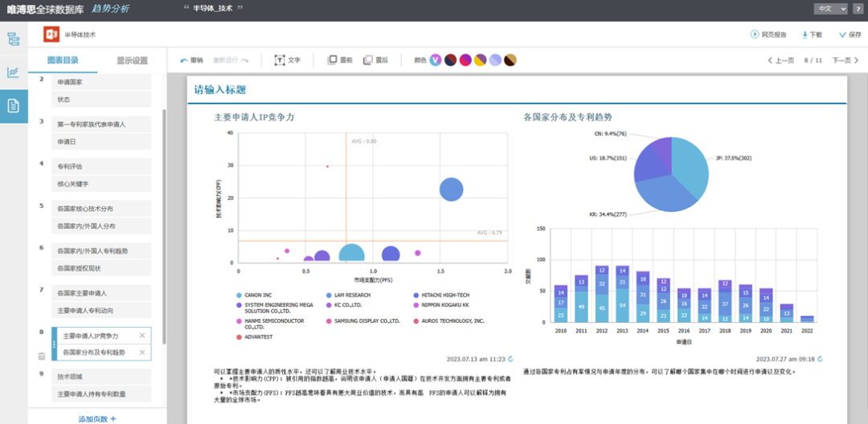Refresh the IP竞争力 chart timestamp icon

coord(510,359)
